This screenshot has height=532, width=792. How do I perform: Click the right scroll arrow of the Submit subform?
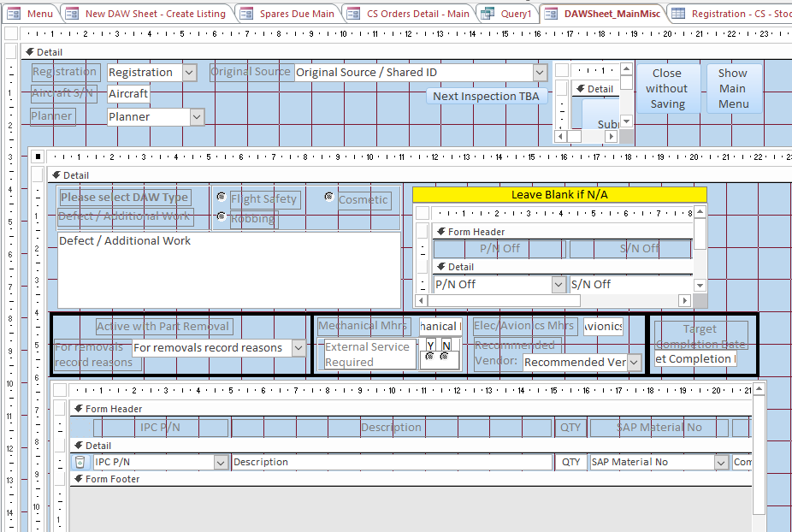pyautogui.click(x=612, y=136)
